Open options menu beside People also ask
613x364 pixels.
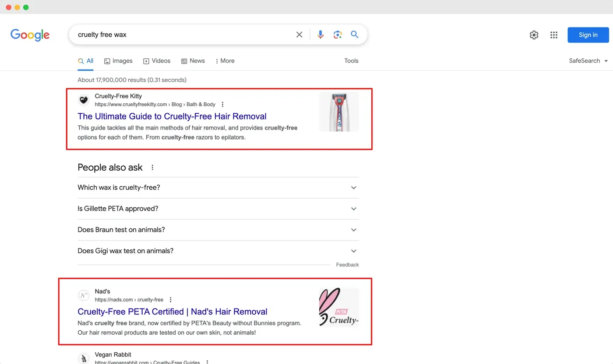coord(152,168)
